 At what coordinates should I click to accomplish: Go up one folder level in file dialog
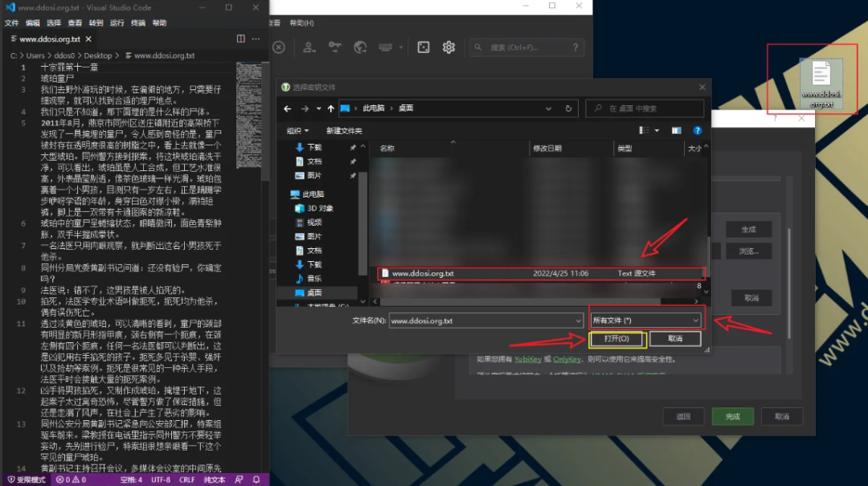(x=330, y=108)
